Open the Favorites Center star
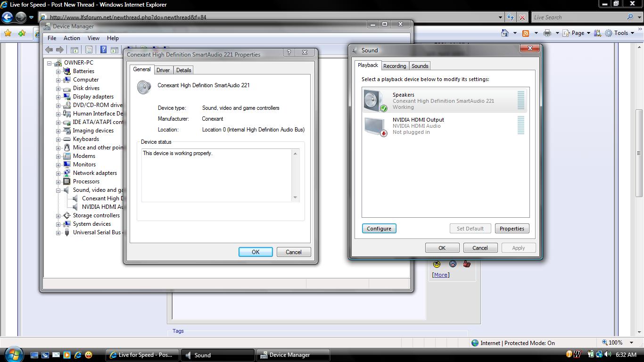The width and height of the screenshot is (644, 362). (x=8, y=33)
